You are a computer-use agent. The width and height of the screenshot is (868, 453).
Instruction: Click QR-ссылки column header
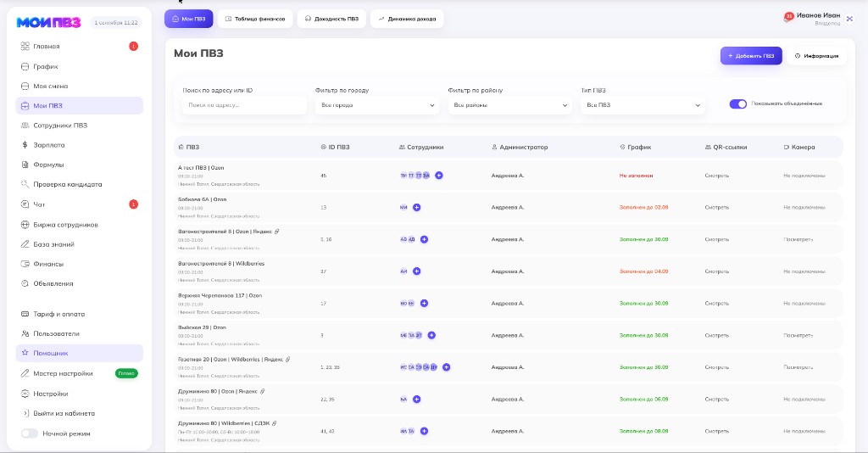point(726,148)
